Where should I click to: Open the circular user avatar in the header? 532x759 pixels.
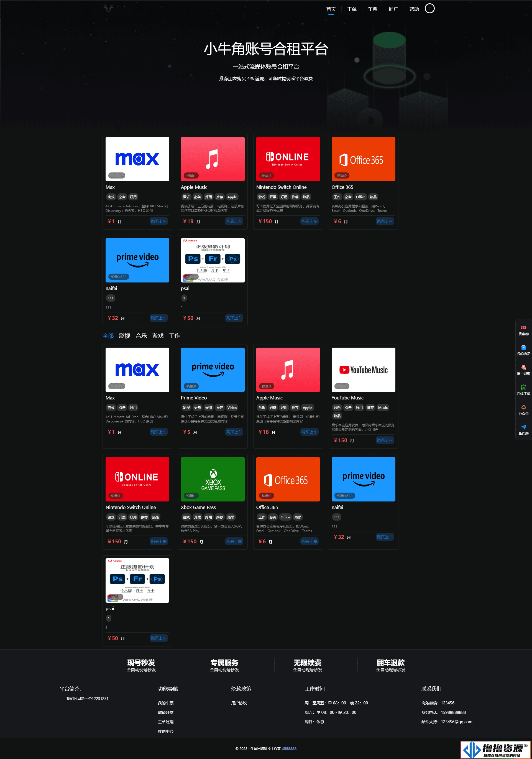click(429, 8)
